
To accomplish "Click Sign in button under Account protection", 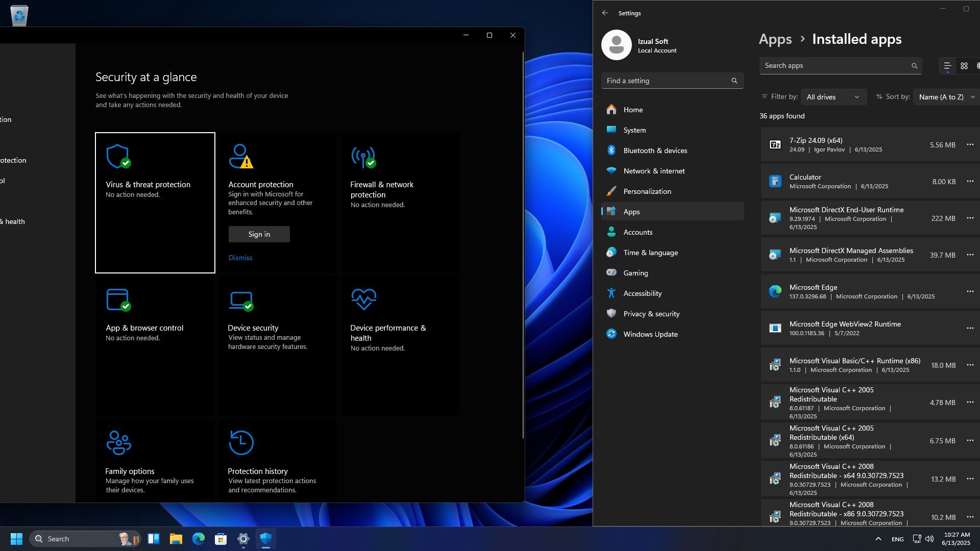I will click(259, 234).
